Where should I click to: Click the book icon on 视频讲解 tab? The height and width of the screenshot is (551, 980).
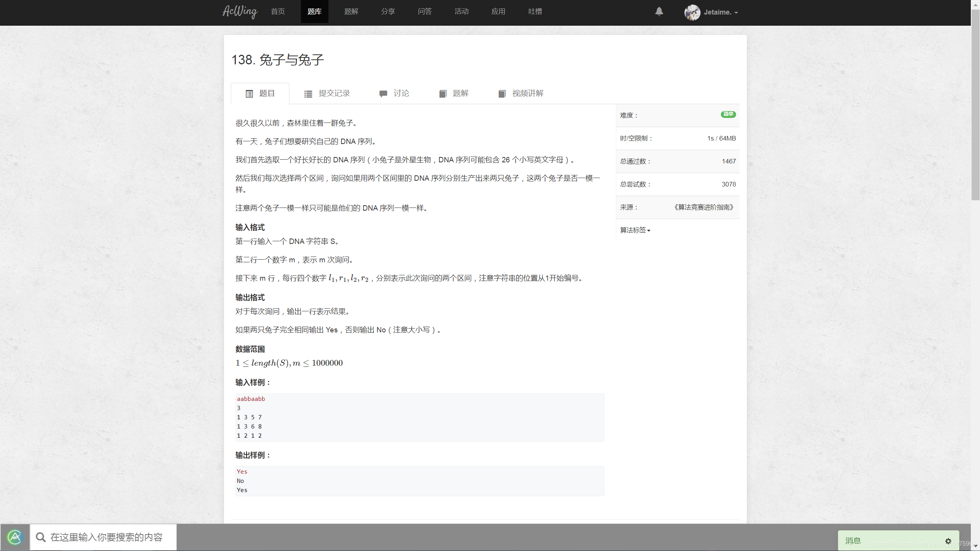click(502, 93)
